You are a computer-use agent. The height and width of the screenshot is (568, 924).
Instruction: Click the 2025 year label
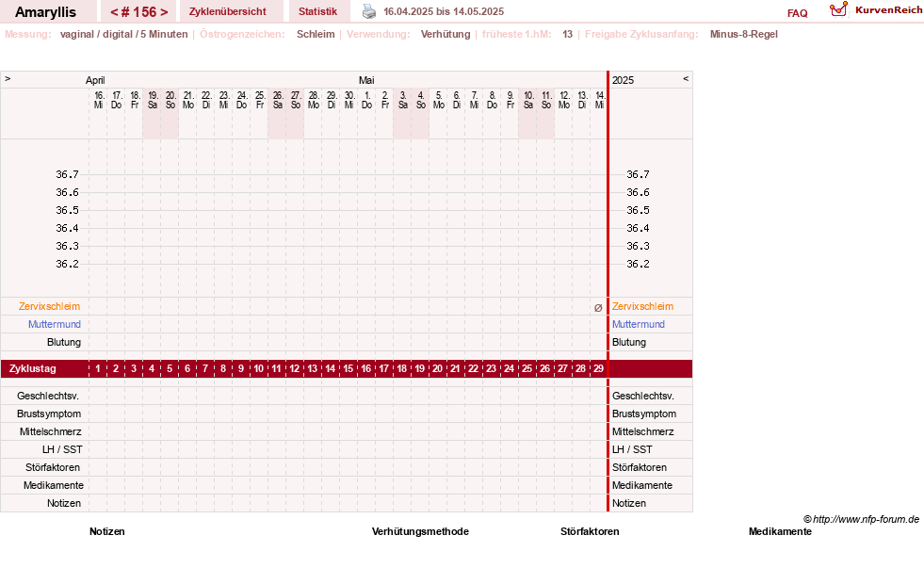[623, 80]
